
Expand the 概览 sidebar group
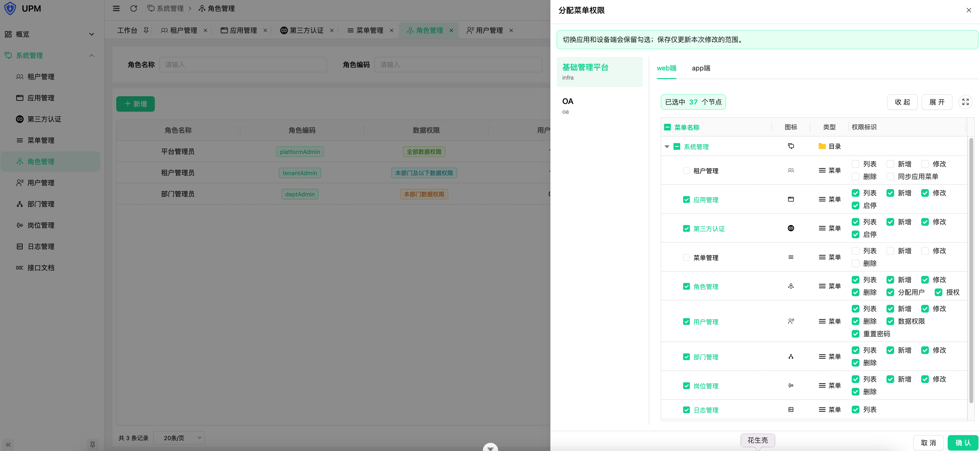point(50,34)
